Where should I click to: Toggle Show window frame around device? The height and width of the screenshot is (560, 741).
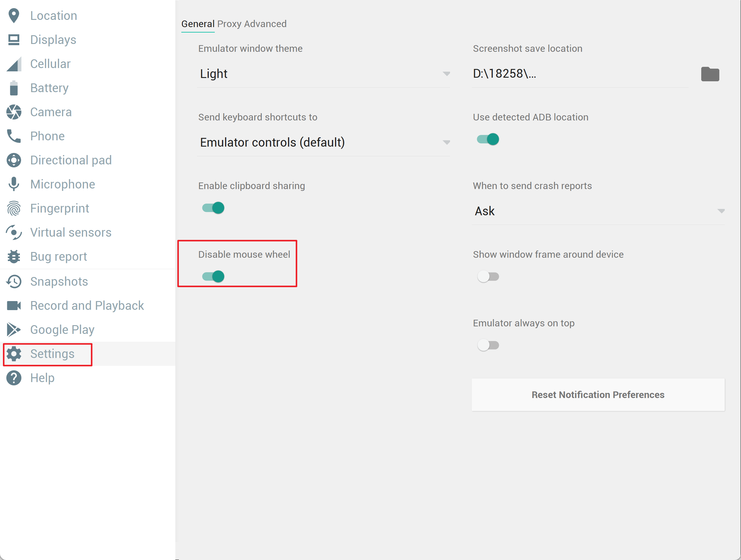pyautogui.click(x=488, y=276)
